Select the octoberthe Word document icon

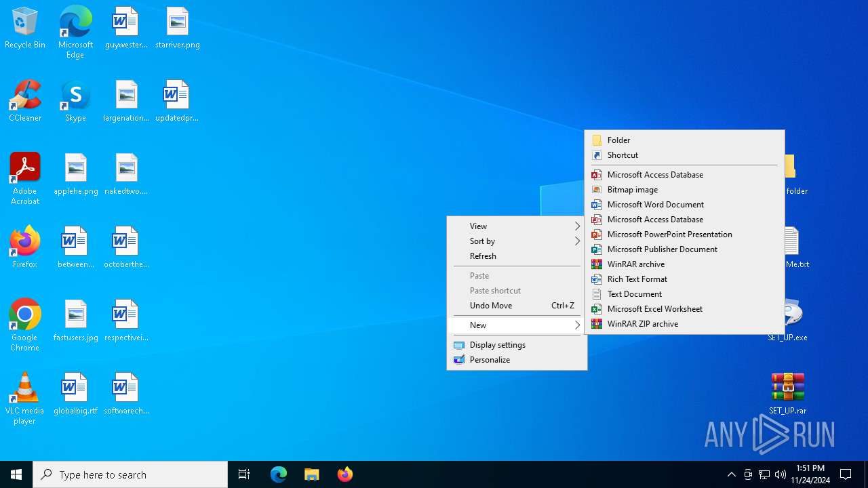(126, 248)
